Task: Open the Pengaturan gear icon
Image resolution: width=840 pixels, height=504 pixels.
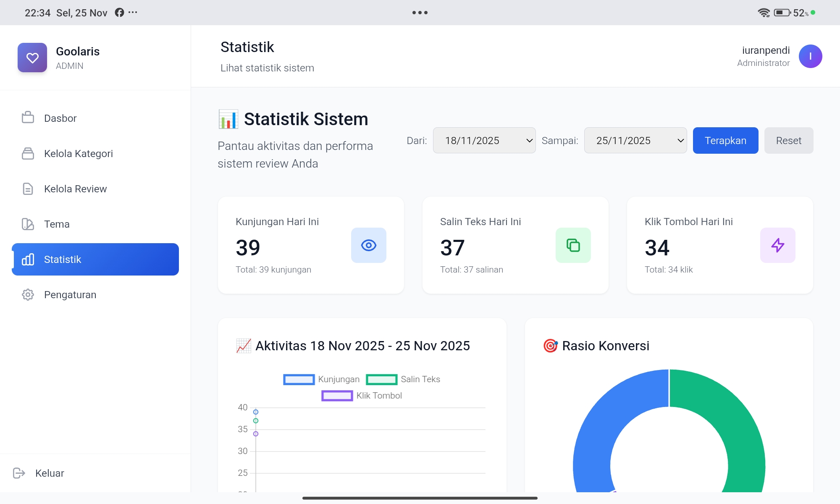Action: pos(28,294)
